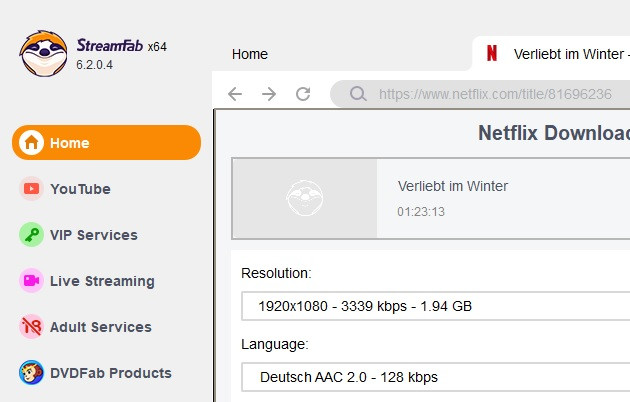
Task: Click the StreamFab sloth logo
Action: click(x=44, y=53)
